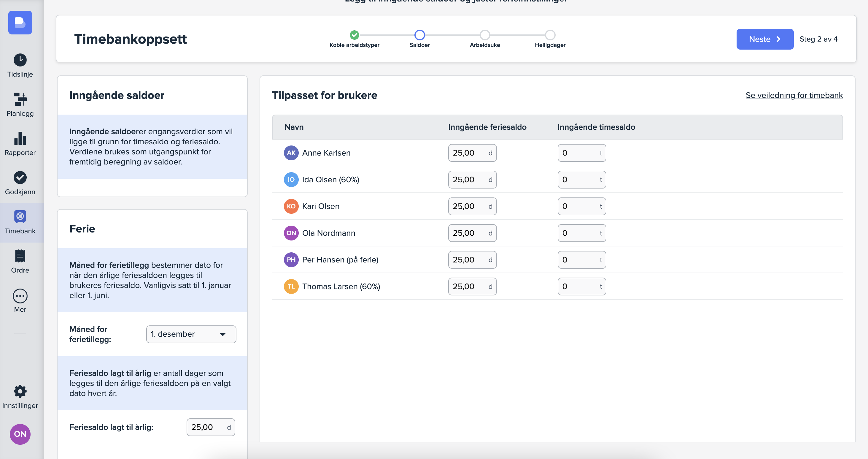Image resolution: width=868 pixels, height=459 pixels.
Task: Open the Ordre receipt icon
Action: [20, 256]
